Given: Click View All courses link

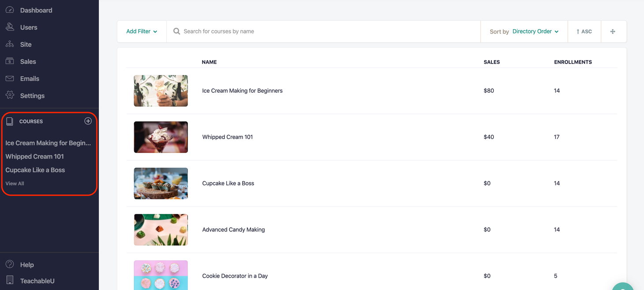Looking at the screenshot, I should tap(15, 184).
